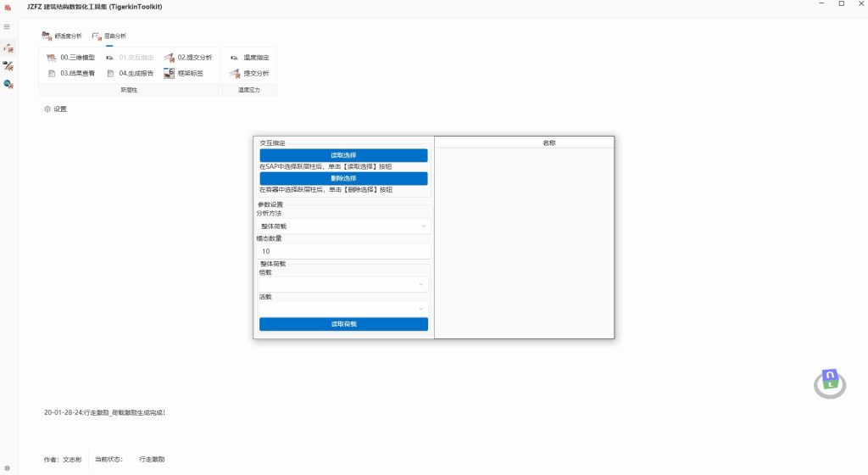Choose 04.生成报告 to generate a report
Viewport: 868px width, 475px height.
point(130,73)
